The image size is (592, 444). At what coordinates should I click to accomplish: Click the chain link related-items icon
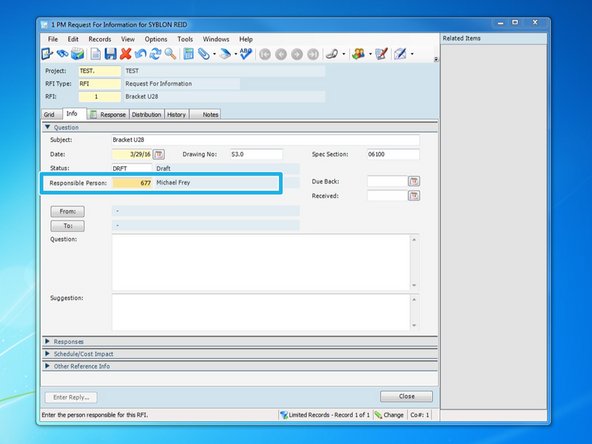coord(331,54)
